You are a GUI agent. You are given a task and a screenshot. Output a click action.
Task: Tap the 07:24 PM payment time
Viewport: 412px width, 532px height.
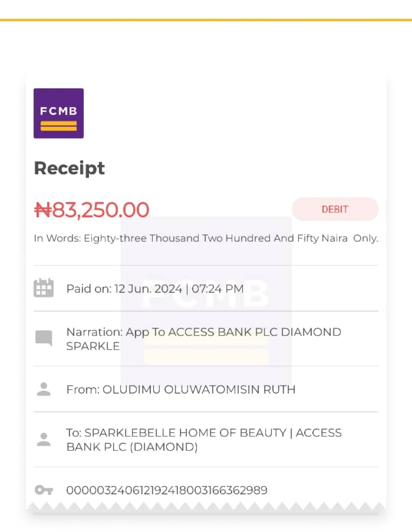tap(217, 289)
